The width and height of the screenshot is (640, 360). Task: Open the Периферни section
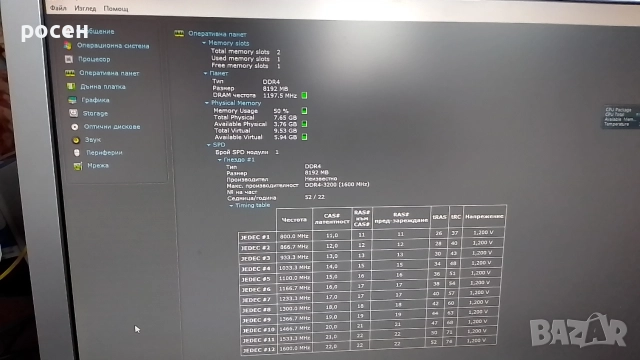[x=104, y=153]
